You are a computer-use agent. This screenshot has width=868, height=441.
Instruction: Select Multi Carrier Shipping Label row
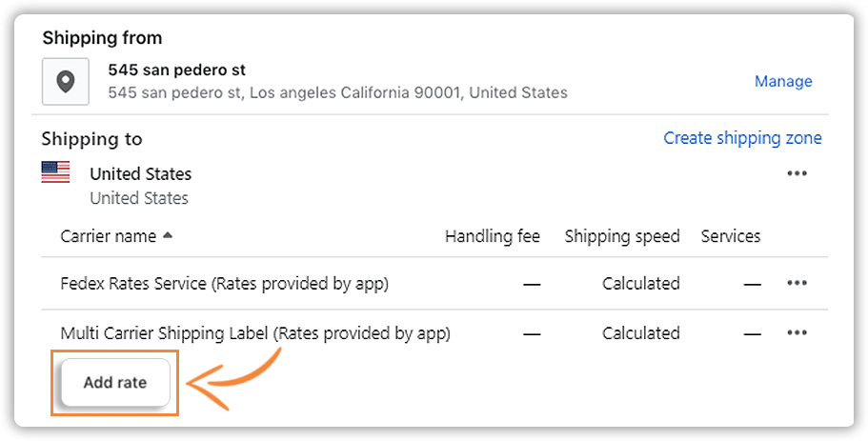coord(434,333)
